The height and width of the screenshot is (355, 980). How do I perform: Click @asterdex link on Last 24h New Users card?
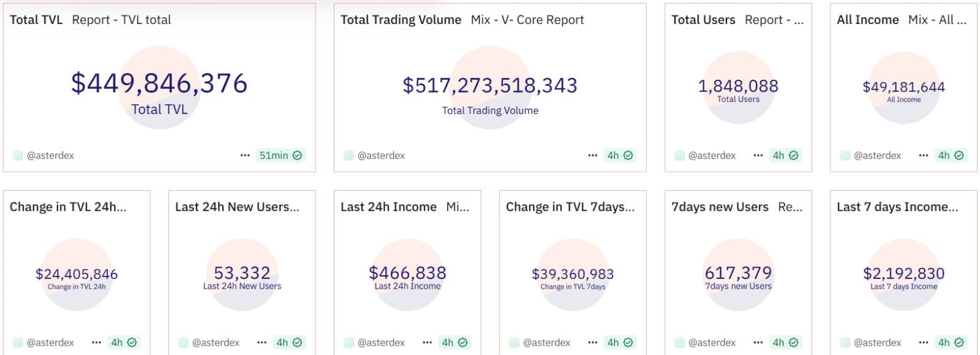pos(216,343)
